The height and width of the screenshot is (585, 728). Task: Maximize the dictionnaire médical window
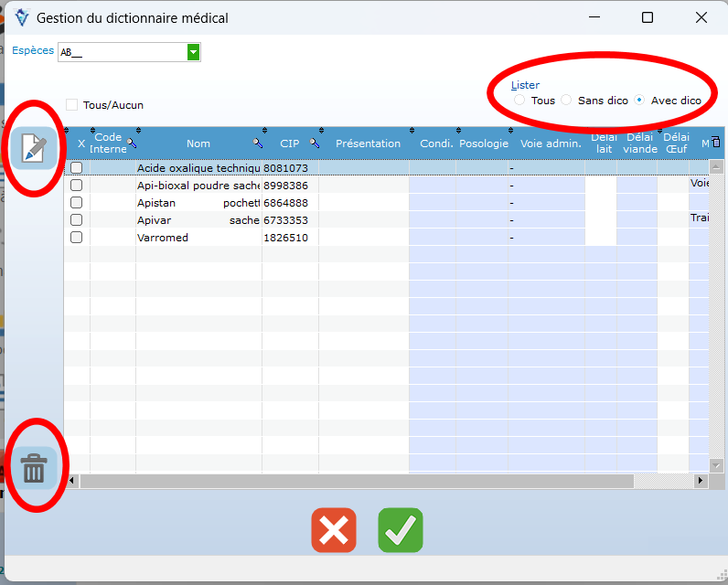pyautogui.click(x=648, y=17)
